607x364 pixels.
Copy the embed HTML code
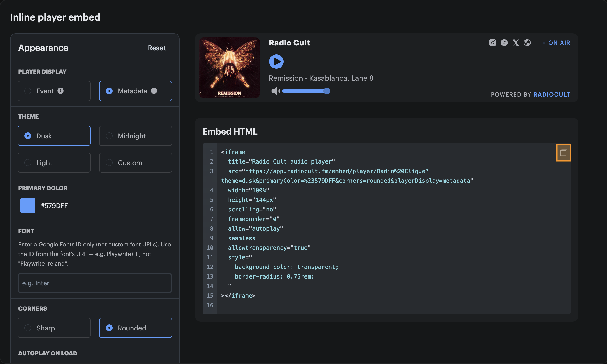point(564,153)
